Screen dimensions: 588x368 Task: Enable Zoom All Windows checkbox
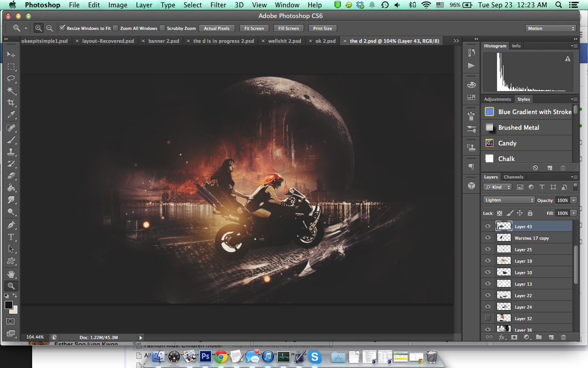coord(116,28)
